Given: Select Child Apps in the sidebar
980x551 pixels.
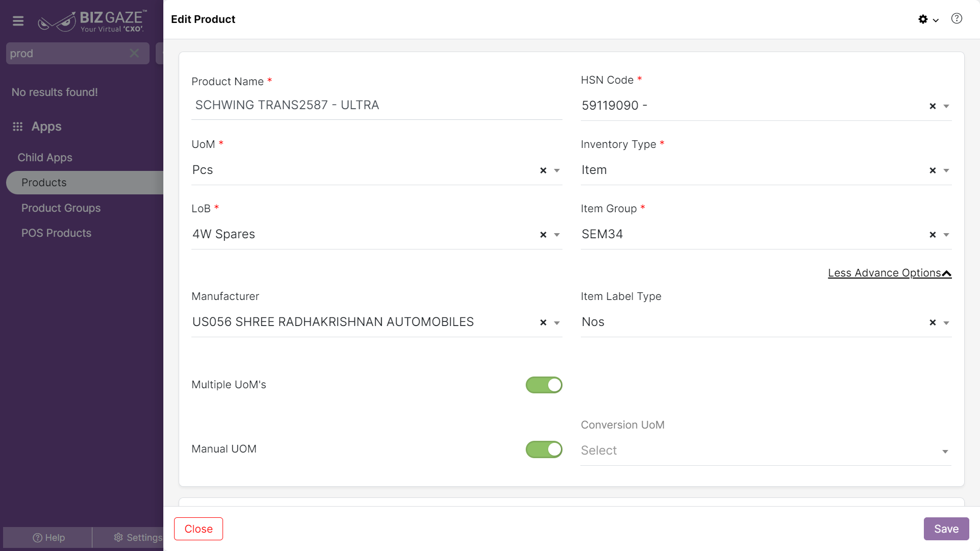Looking at the screenshot, I should (45, 158).
